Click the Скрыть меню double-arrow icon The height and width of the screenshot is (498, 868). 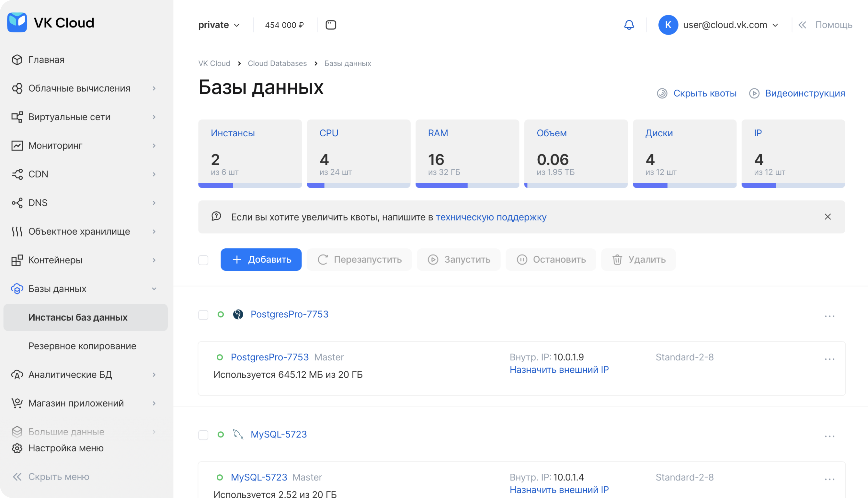coord(17,477)
